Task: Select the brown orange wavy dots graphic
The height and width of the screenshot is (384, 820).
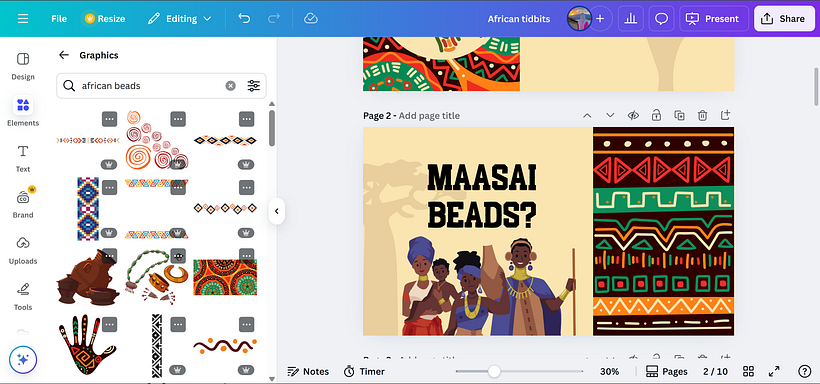Action: pyautogui.click(x=225, y=345)
